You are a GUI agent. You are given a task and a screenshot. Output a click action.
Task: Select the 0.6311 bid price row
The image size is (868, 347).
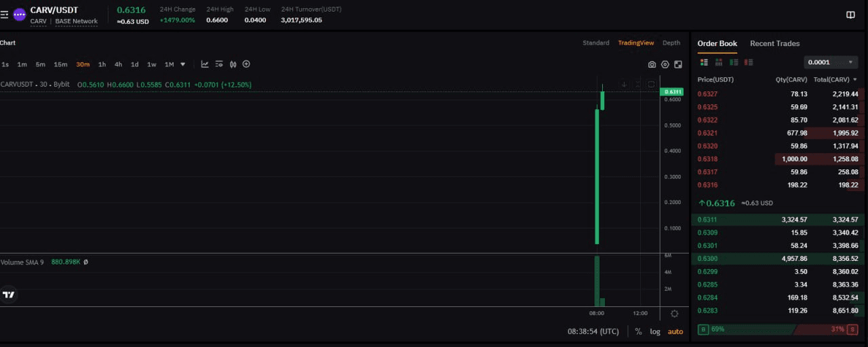778,220
